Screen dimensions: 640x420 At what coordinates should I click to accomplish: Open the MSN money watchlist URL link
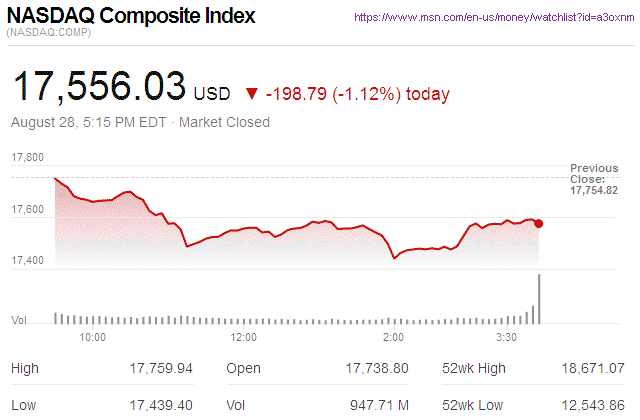[493, 17]
